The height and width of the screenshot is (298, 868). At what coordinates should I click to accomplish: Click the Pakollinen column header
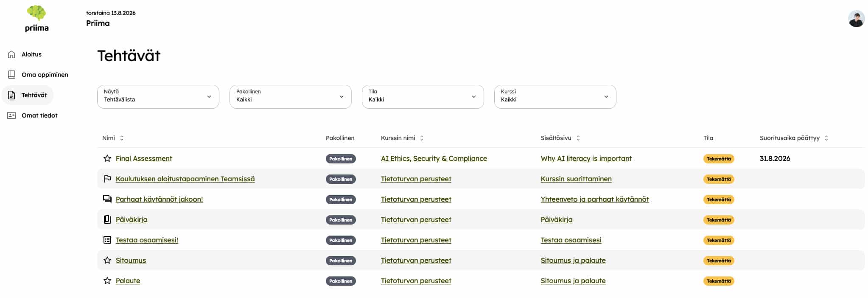[x=340, y=138]
